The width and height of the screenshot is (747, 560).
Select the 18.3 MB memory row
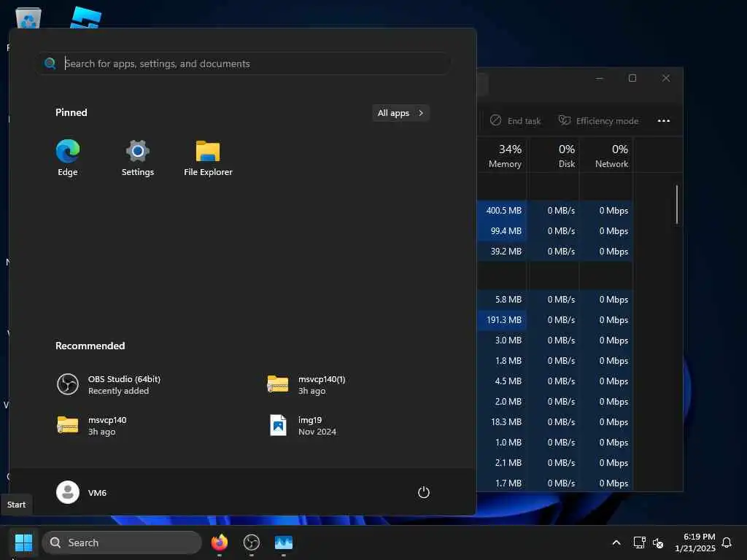coord(555,421)
